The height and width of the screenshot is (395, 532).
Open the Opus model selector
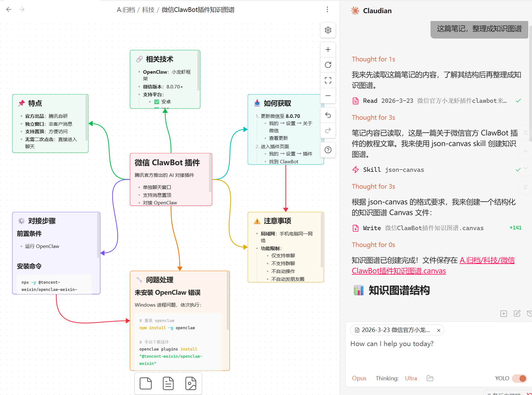coord(359,378)
